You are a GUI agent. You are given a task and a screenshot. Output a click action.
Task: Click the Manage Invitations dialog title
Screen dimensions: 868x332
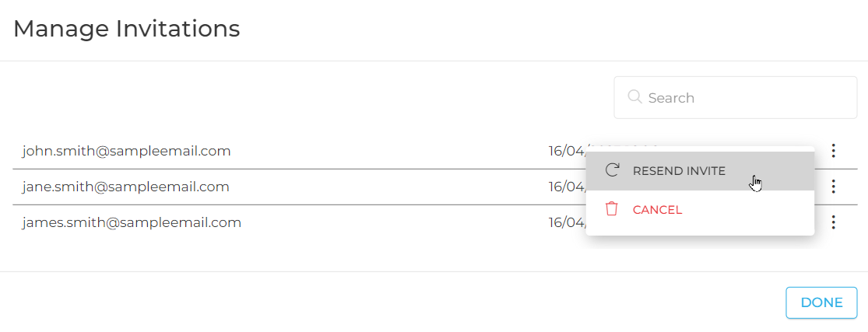pos(127,29)
